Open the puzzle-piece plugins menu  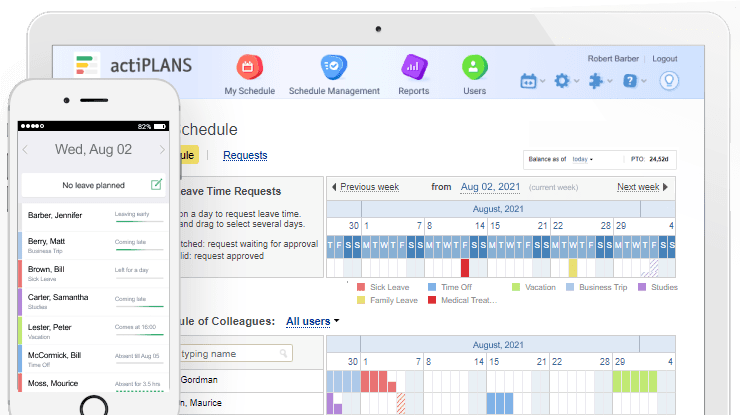pyautogui.click(x=600, y=81)
